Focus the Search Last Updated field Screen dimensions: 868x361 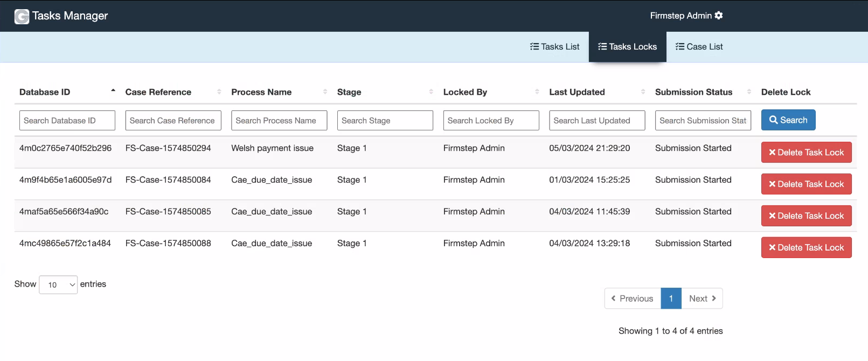point(597,121)
